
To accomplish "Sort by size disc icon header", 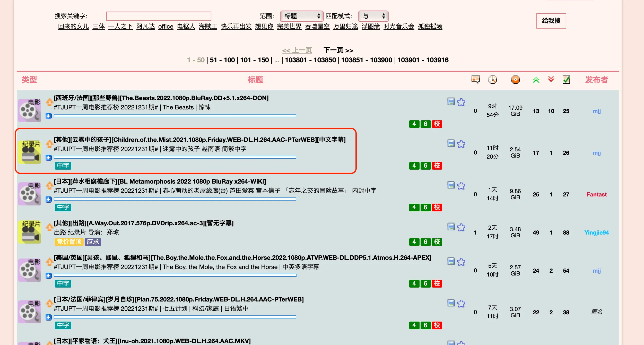I will (515, 79).
